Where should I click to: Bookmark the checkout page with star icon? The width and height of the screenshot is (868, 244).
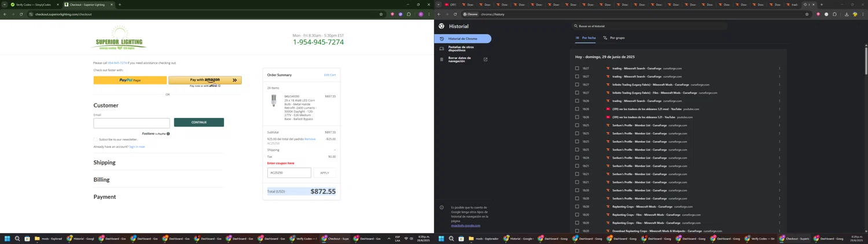pyautogui.click(x=381, y=14)
